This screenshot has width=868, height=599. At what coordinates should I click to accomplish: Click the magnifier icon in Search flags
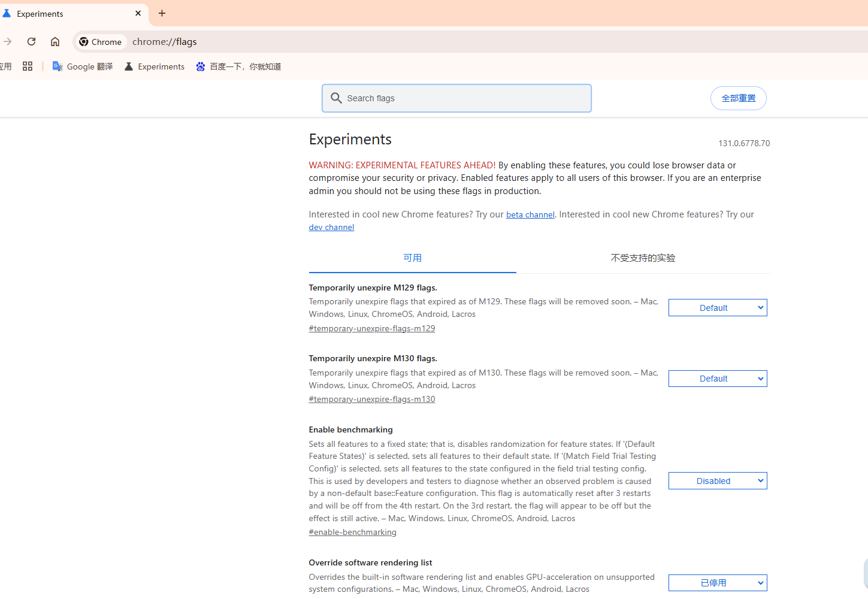[x=336, y=98]
